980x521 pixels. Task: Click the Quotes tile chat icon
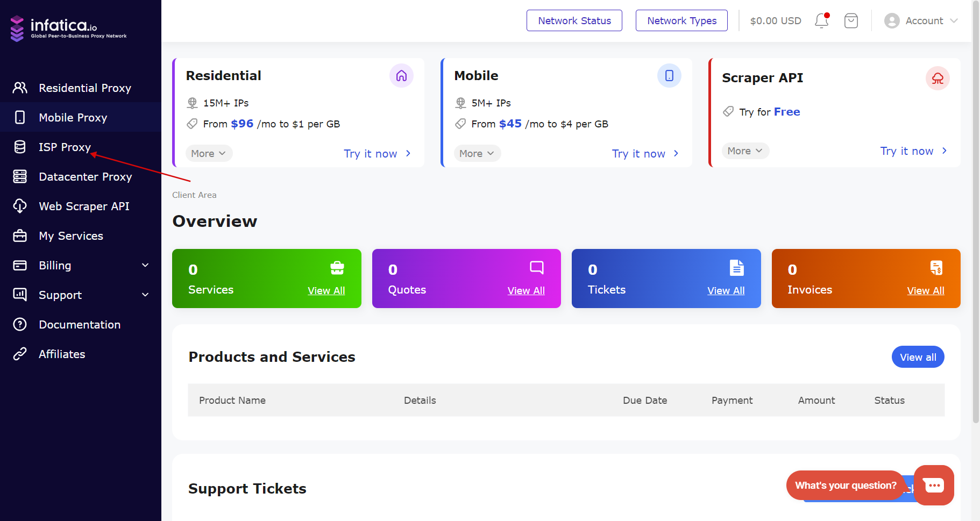point(537,267)
